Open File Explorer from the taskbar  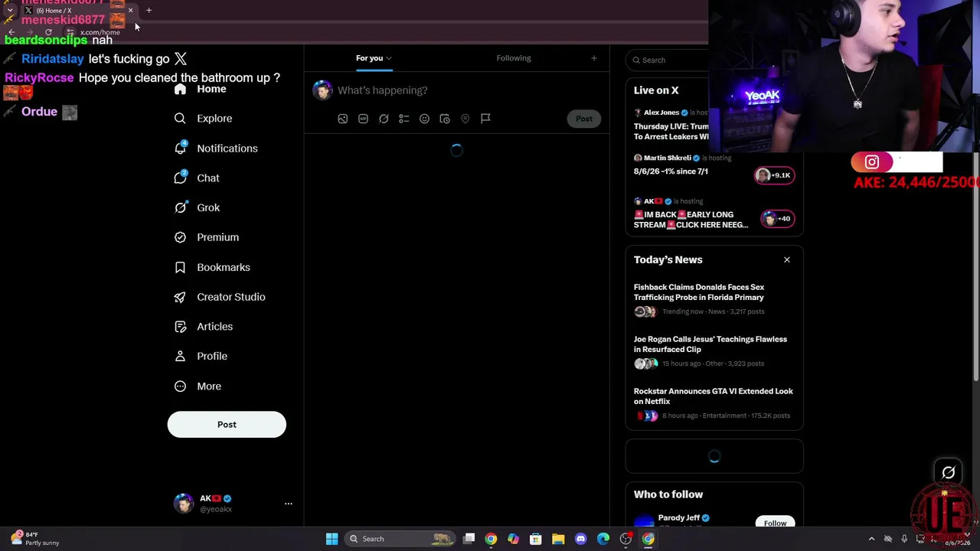coord(558,539)
